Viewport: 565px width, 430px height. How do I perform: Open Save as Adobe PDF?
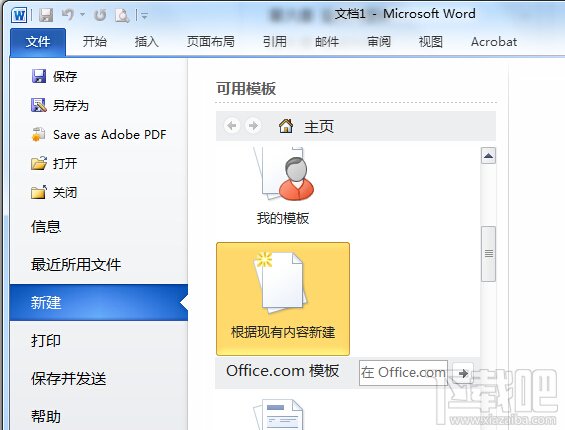tap(99, 134)
